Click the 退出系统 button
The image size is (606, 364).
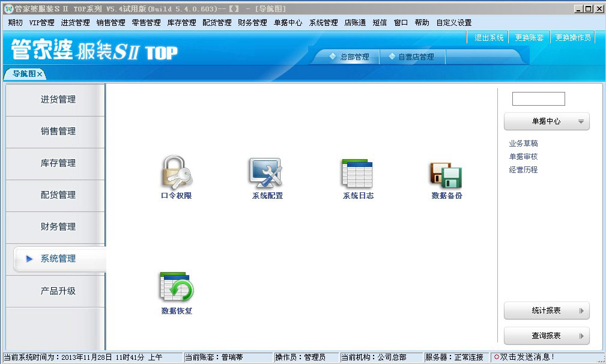pyautogui.click(x=489, y=37)
